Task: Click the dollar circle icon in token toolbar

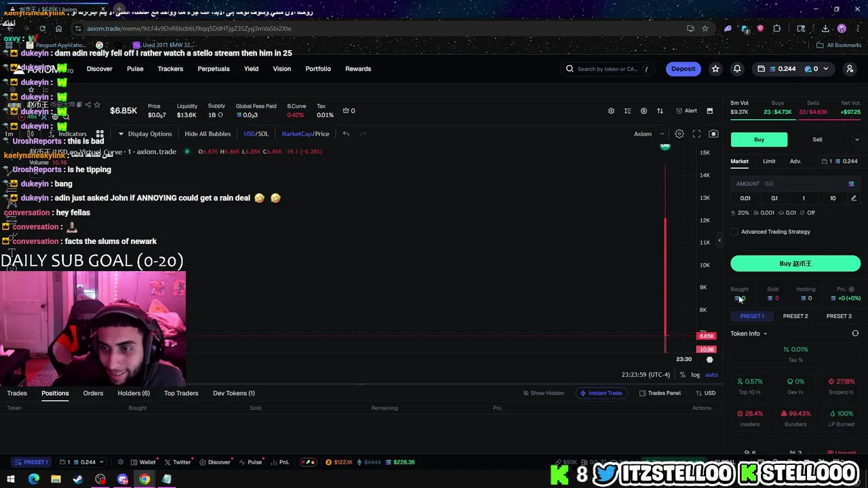Action: point(644,110)
